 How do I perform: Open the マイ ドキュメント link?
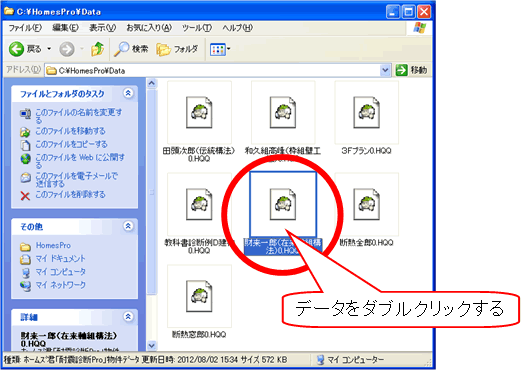pos(60,258)
